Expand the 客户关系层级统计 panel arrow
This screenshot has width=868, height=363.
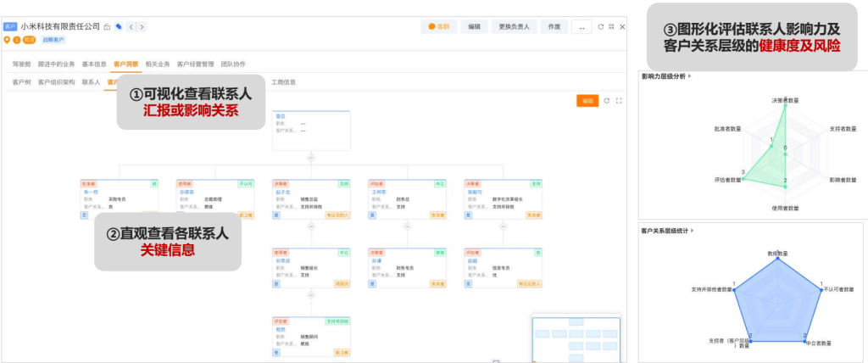695,230
